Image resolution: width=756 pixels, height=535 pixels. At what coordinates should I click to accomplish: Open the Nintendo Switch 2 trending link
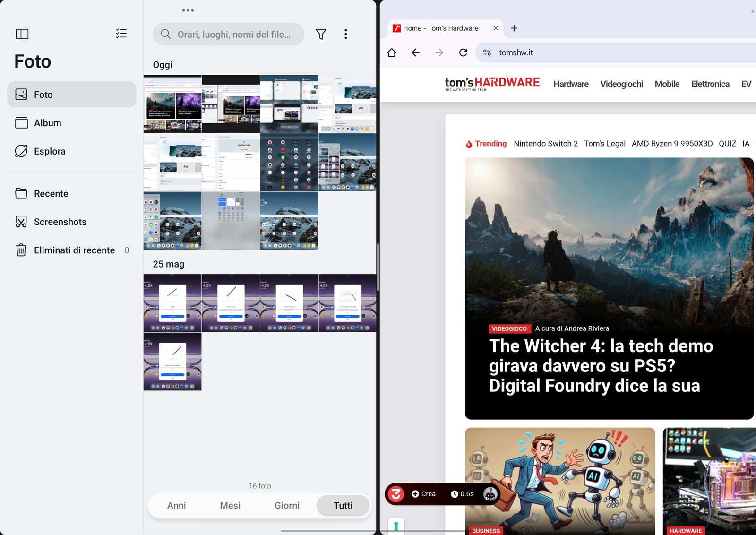pyautogui.click(x=546, y=144)
